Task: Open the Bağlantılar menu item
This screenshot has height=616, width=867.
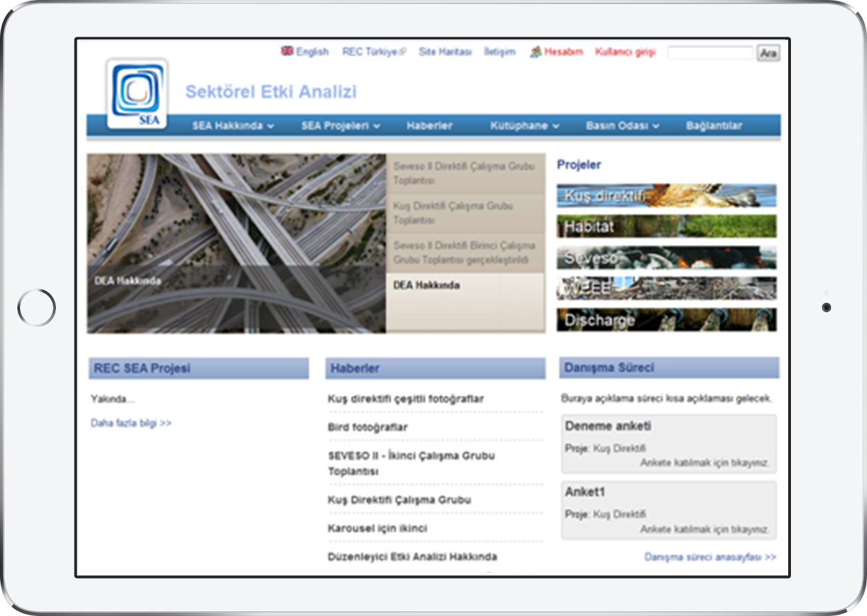Action: (x=714, y=126)
